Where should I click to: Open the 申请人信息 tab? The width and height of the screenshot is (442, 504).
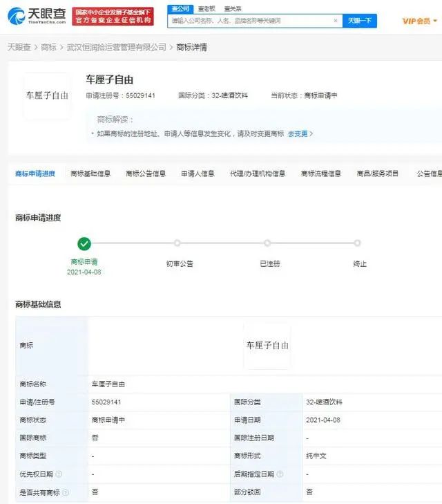[198, 174]
